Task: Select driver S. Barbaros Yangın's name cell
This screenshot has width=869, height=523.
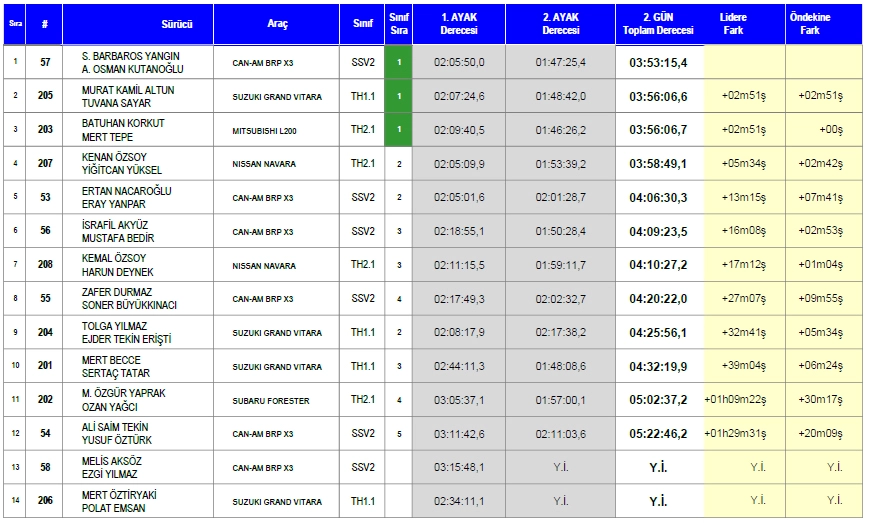Action: click(137, 62)
